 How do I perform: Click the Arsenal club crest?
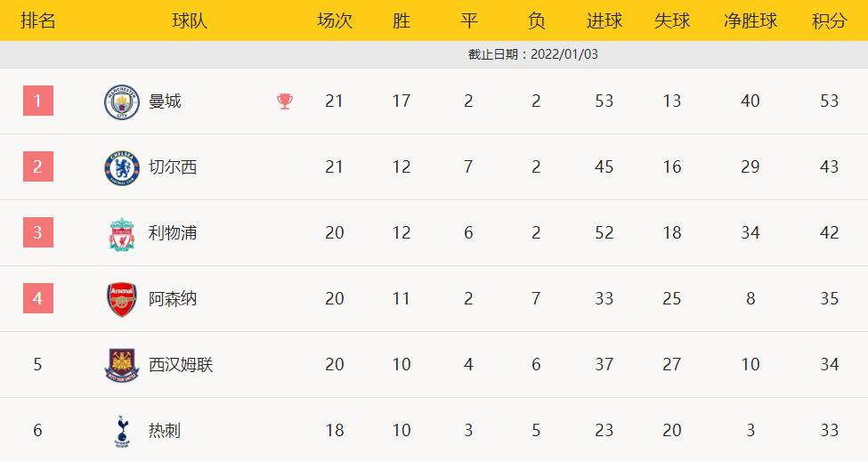point(122,299)
